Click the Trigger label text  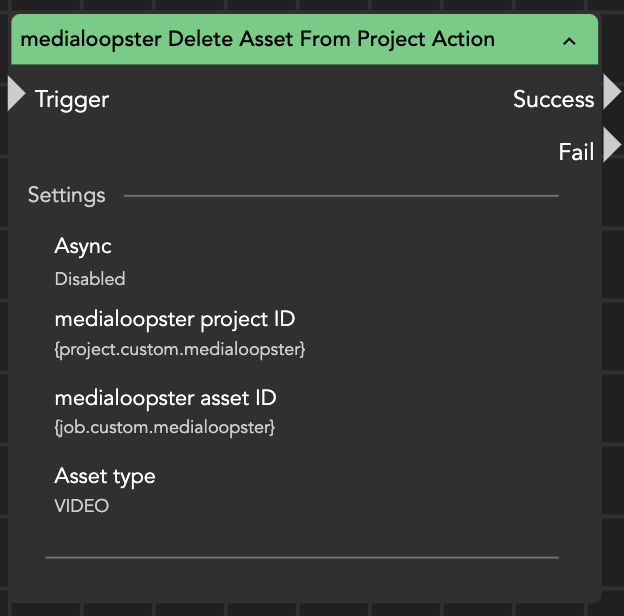pos(72,99)
